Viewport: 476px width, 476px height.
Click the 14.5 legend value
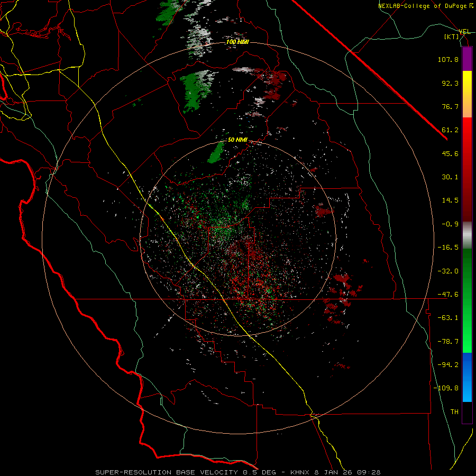[x=450, y=200]
